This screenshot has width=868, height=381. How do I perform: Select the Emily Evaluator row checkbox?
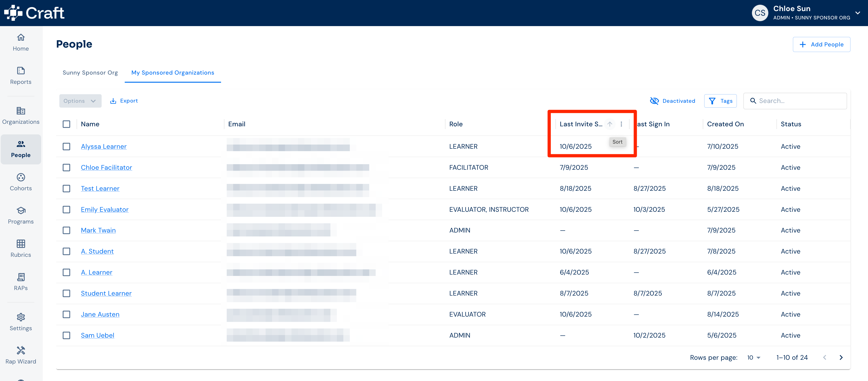click(66, 209)
